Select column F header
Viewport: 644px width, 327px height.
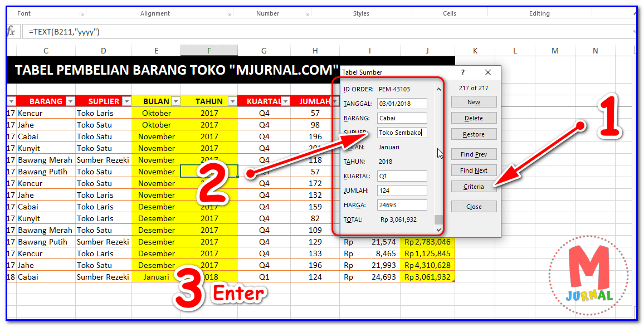[209, 51]
